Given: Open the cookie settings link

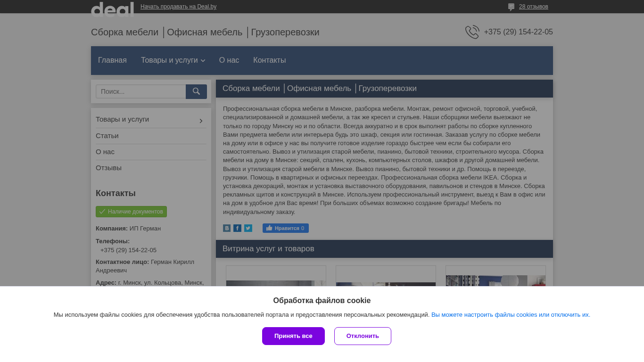Looking at the screenshot, I should [x=511, y=315].
